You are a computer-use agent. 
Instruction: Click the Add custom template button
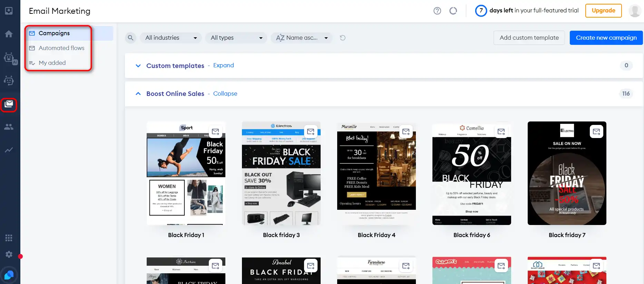pos(529,38)
